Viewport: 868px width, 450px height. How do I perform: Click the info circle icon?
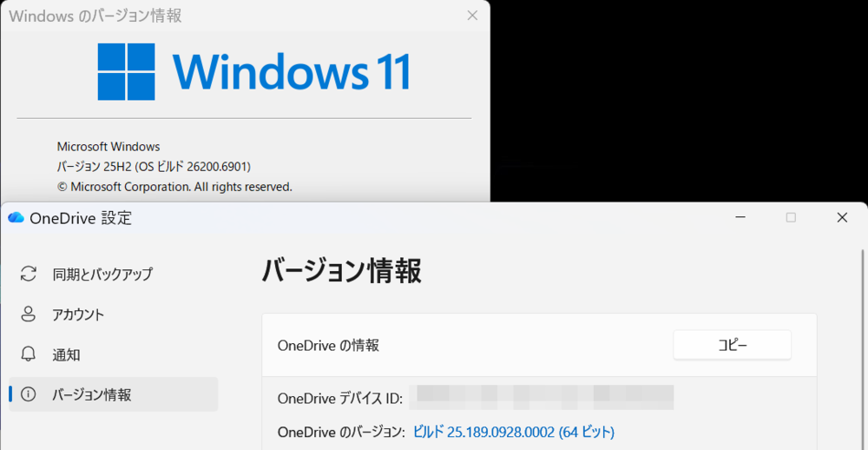click(29, 394)
